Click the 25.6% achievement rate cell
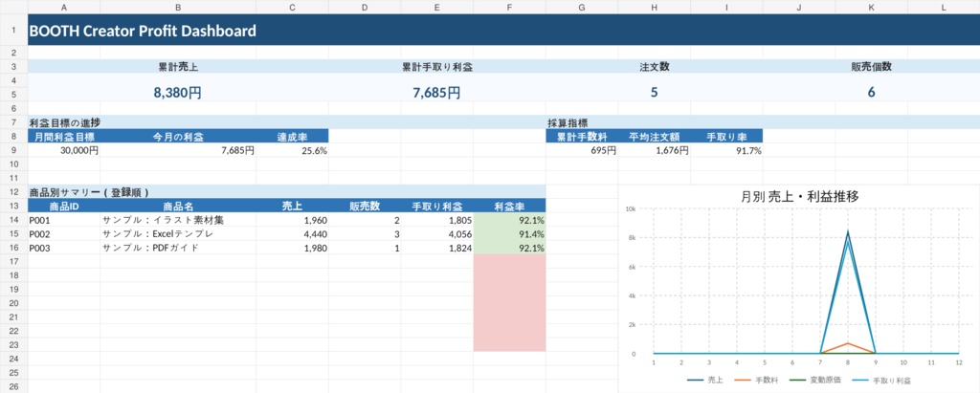Screen dimensions: 980x393 pyautogui.click(x=293, y=150)
